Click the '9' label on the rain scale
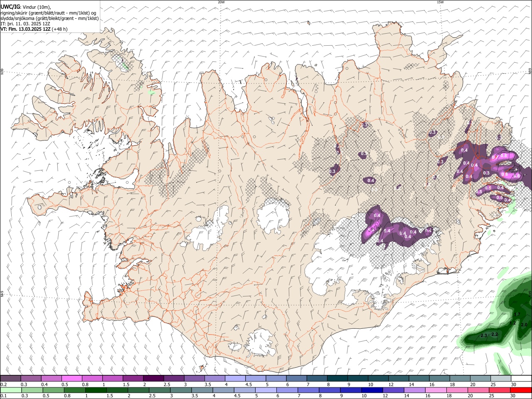Screen dimensions: 532x399 click(x=342, y=396)
